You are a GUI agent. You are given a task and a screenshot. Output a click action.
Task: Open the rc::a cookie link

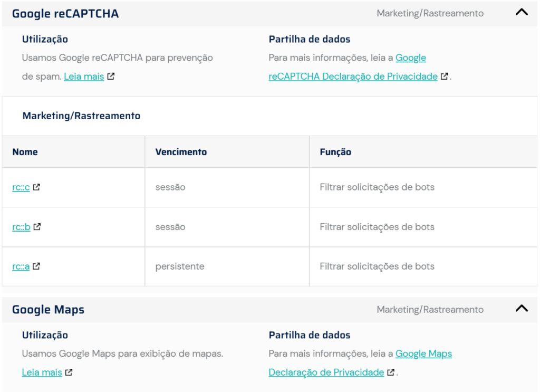21,266
